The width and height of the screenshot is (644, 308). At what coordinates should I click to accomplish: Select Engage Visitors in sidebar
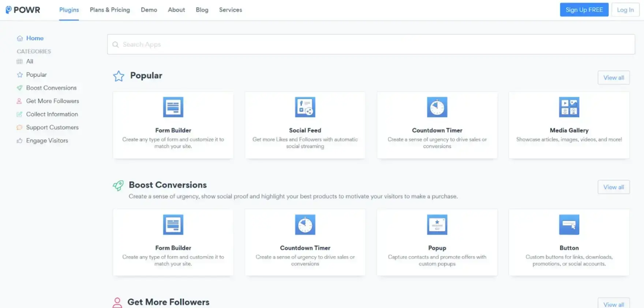[47, 140]
